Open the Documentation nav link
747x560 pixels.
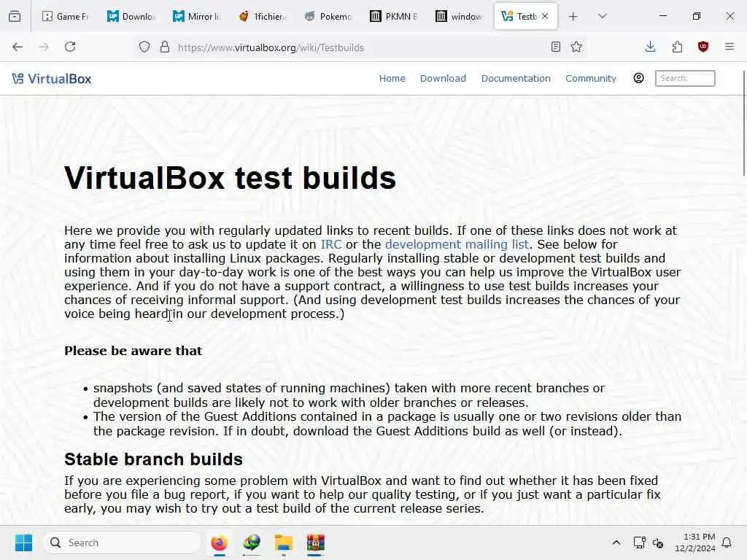[x=516, y=78]
